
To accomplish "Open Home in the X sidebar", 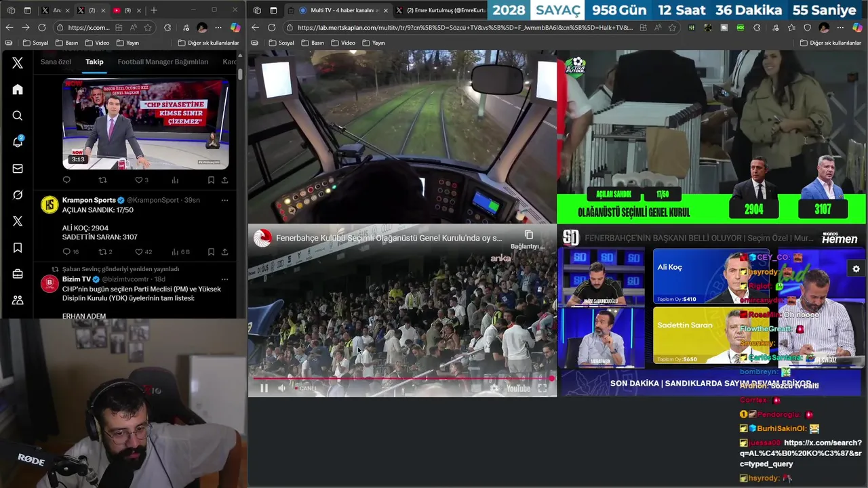I will tap(18, 89).
